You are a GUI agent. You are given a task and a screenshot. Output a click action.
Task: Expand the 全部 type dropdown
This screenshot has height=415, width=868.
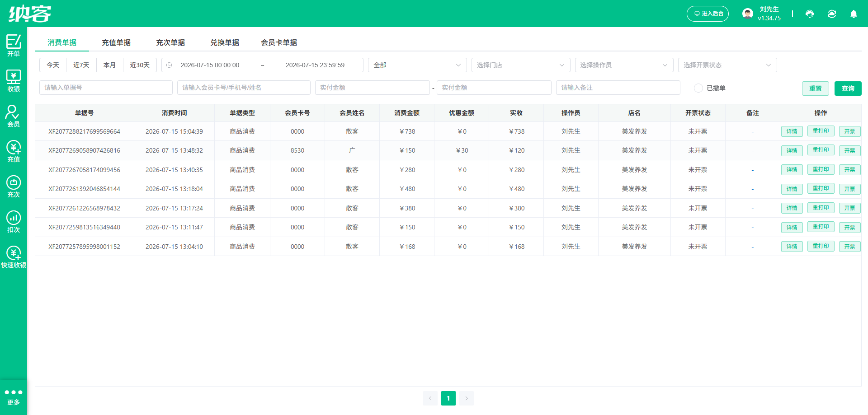pyautogui.click(x=417, y=65)
